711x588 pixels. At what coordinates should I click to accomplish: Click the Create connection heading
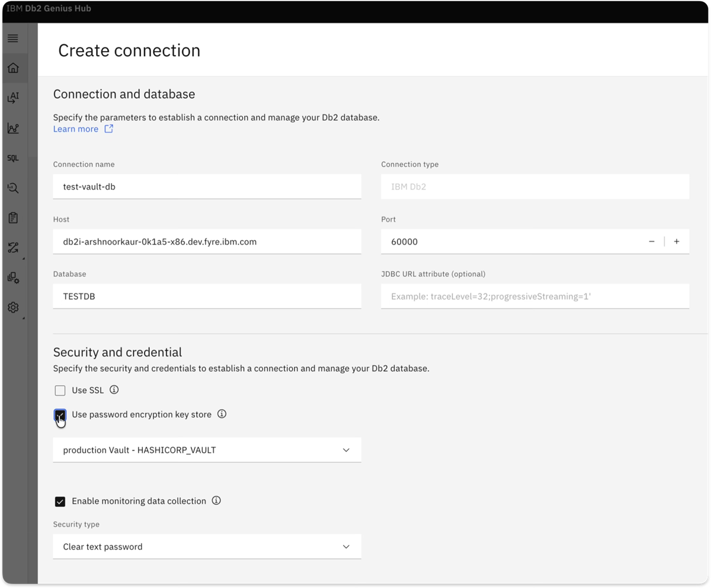click(129, 50)
